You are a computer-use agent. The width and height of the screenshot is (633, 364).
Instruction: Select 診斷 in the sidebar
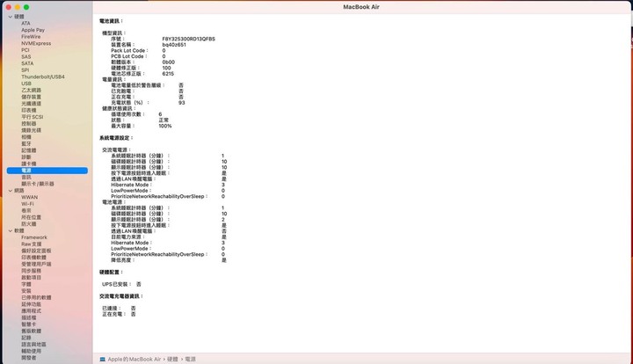26,157
